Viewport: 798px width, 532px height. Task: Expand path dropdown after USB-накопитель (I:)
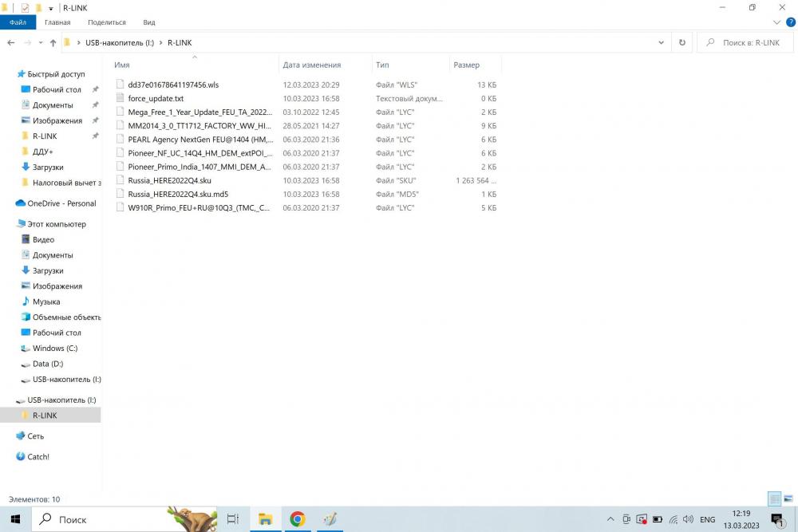click(161, 43)
